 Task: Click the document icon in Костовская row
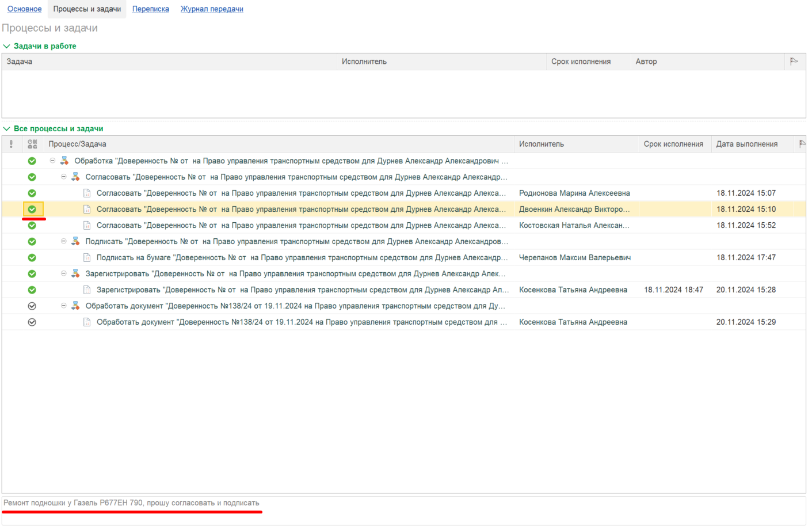point(87,226)
